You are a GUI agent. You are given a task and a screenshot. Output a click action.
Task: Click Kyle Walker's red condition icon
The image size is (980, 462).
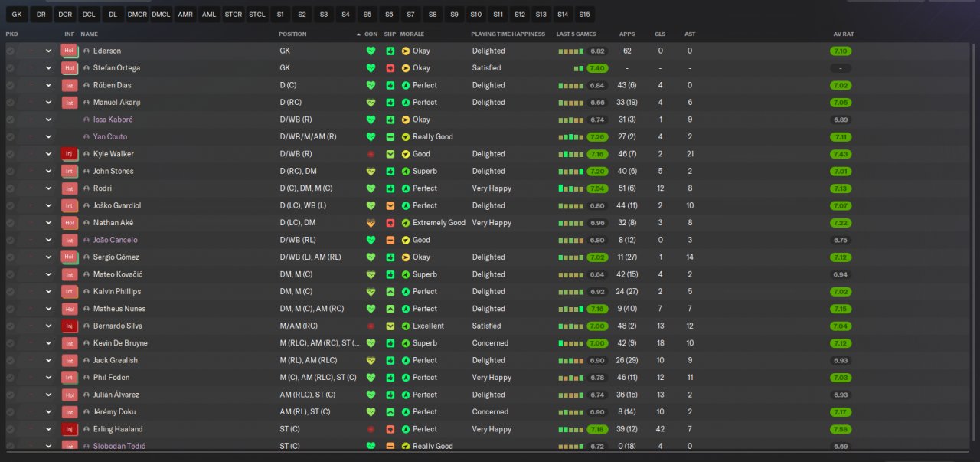coord(371,154)
